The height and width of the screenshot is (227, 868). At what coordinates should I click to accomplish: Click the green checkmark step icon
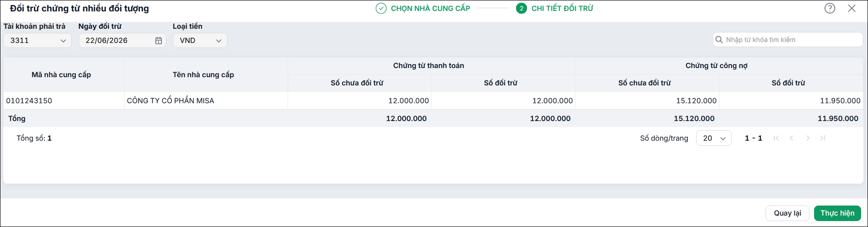pyautogui.click(x=381, y=8)
